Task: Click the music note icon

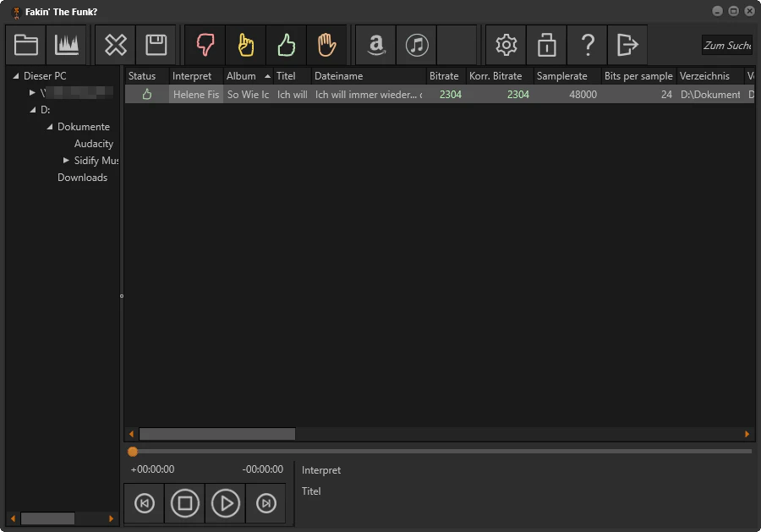Action: tap(416, 45)
